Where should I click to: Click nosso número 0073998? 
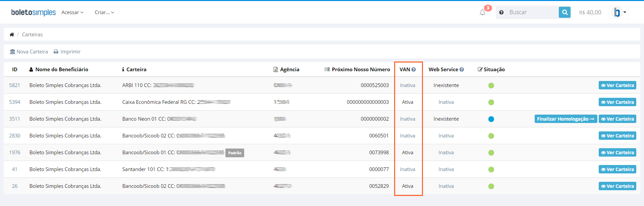379,153
